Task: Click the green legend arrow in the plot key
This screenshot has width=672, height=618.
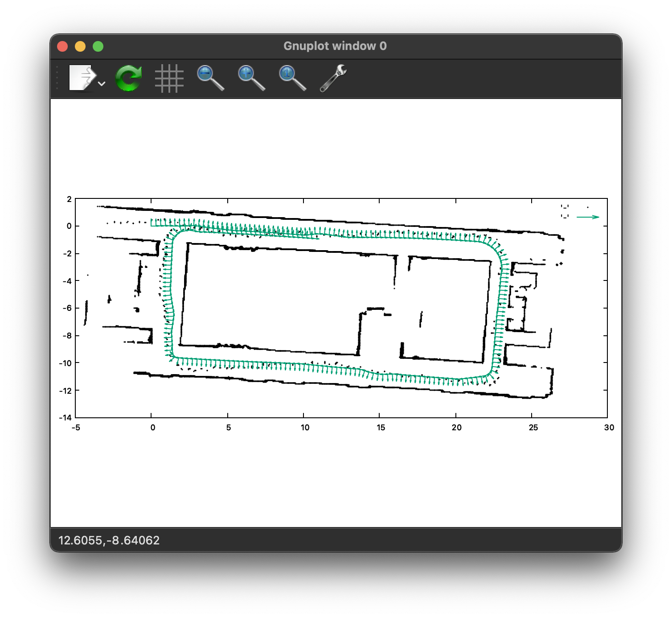Action: point(588,217)
